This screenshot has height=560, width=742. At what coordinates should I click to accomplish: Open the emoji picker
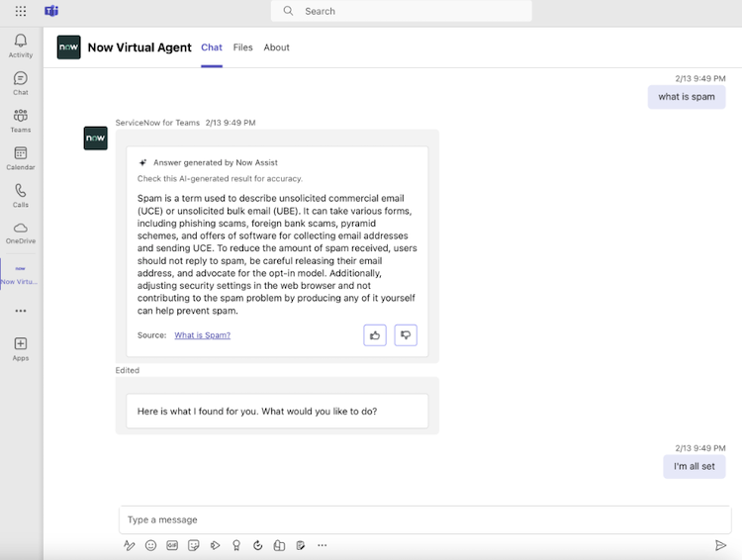[150, 545]
